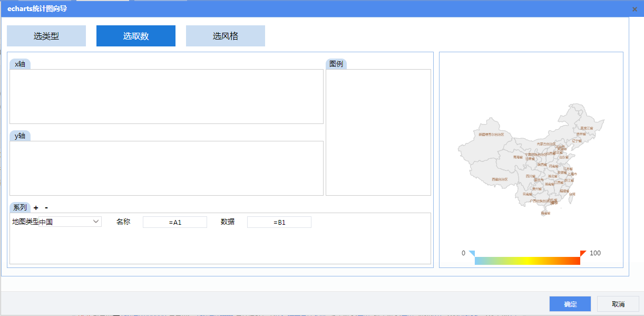Click the 名称 field containing =A1
Viewport: 644px width, 316px height.
(175, 222)
